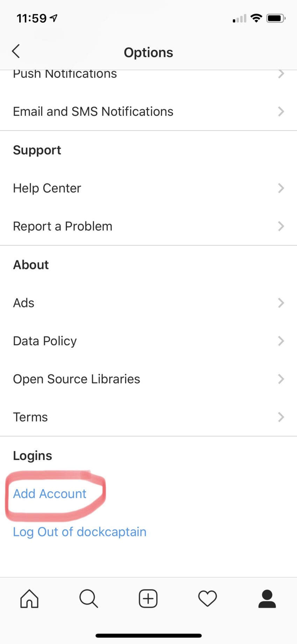Open Push Notifications settings
This screenshot has height=644, width=297.
(x=65, y=74)
